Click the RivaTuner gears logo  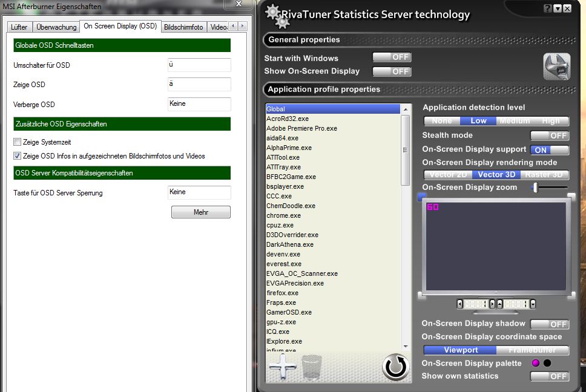click(x=276, y=16)
